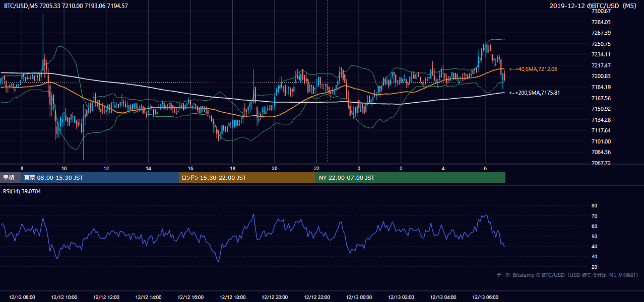Select the 東京 08:00-15:30 JST session bar
Screen dimensions: 644x302
(x=100, y=178)
